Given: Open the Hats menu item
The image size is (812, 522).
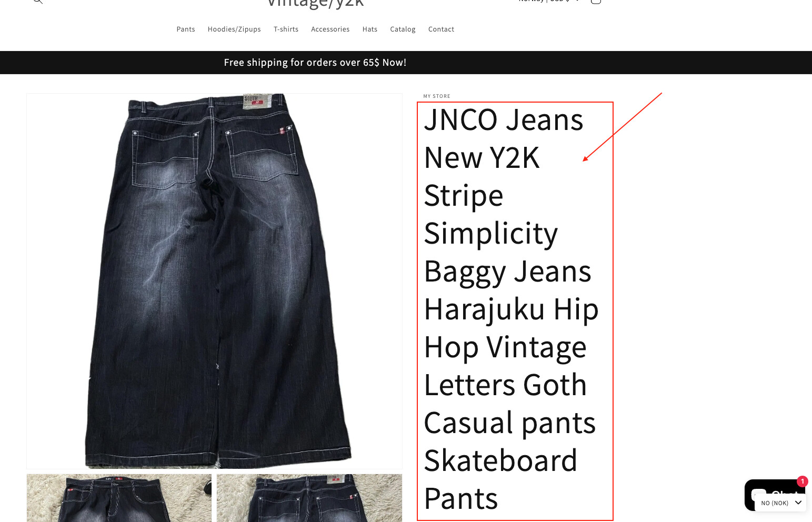Looking at the screenshot, I should [x=369, y=29].
